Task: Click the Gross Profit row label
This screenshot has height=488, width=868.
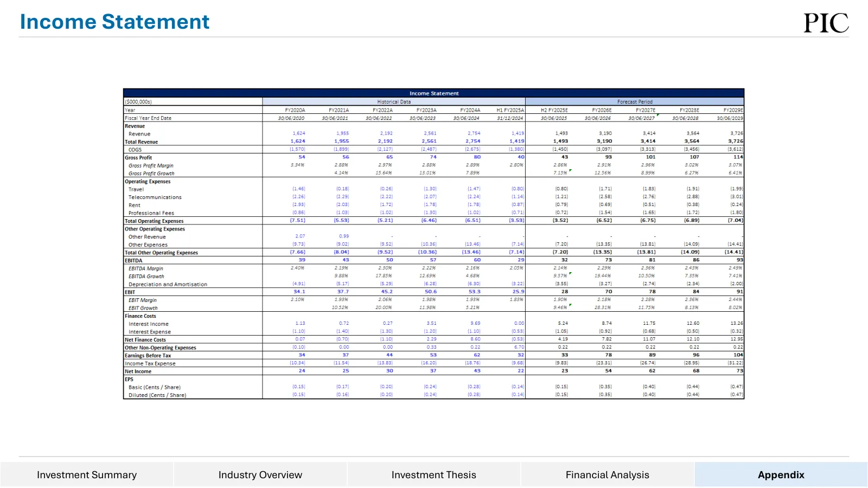Action: pos(138,158)
